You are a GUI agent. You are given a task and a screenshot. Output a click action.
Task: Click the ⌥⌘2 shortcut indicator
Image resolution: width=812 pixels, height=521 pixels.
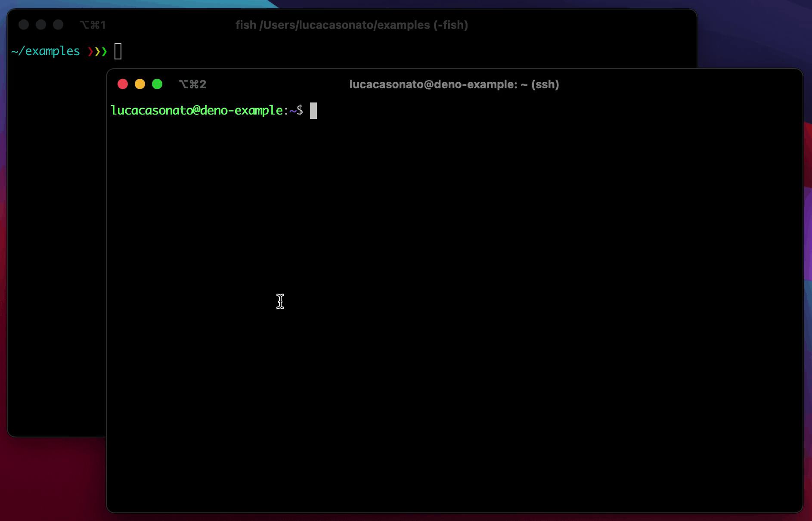pos(192,84)
